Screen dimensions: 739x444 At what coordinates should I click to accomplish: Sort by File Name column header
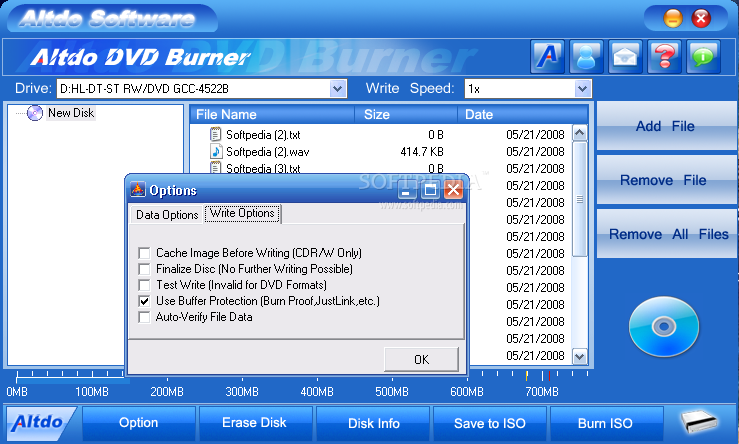(x=272, y=115)
